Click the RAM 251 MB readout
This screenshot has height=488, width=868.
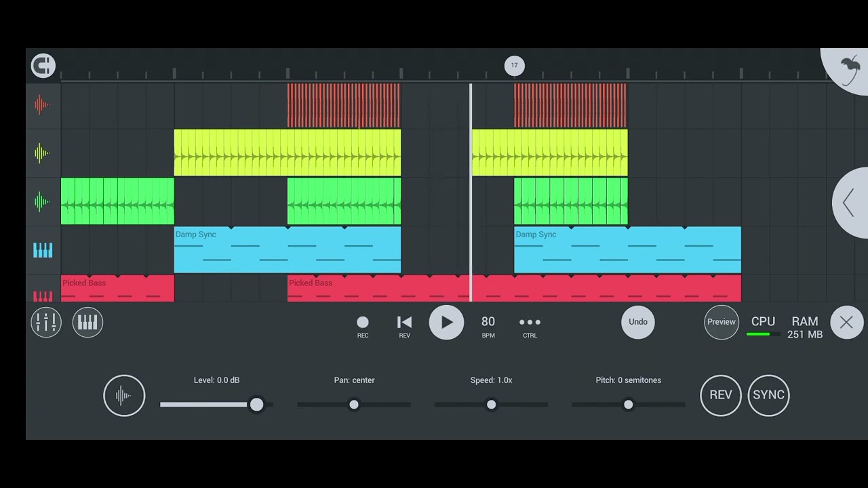[805, 327]
